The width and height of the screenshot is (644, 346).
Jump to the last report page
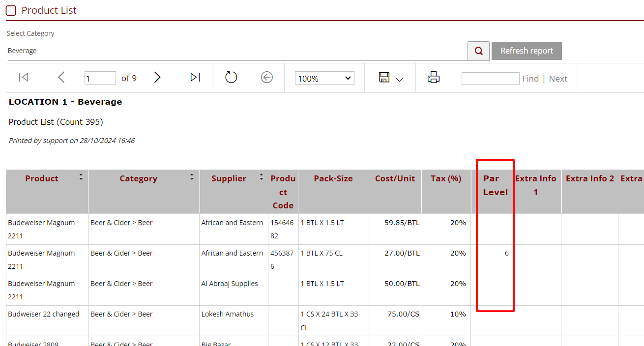pos(195,78)
